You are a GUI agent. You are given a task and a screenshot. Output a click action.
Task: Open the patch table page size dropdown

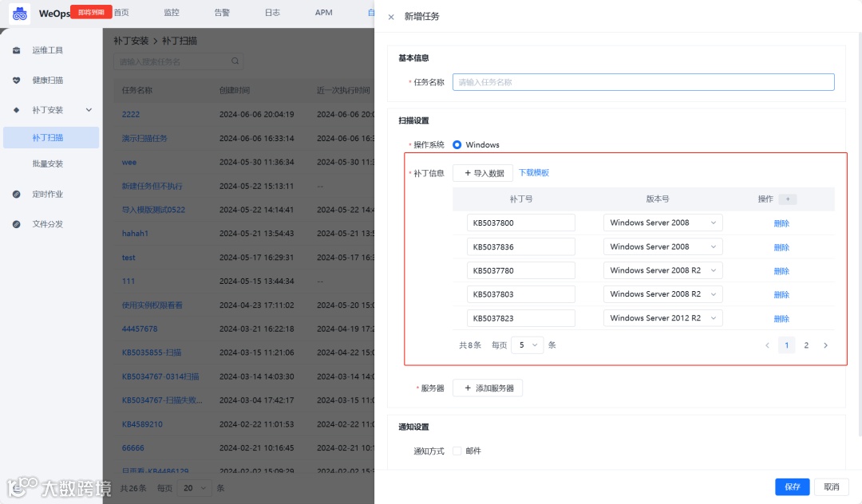click(x=528, y=345)
